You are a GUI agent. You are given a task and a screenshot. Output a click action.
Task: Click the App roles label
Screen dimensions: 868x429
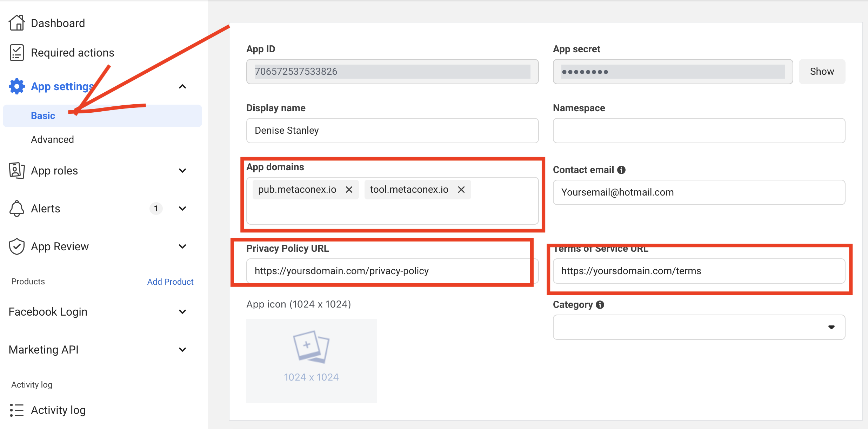pos(54,171)
